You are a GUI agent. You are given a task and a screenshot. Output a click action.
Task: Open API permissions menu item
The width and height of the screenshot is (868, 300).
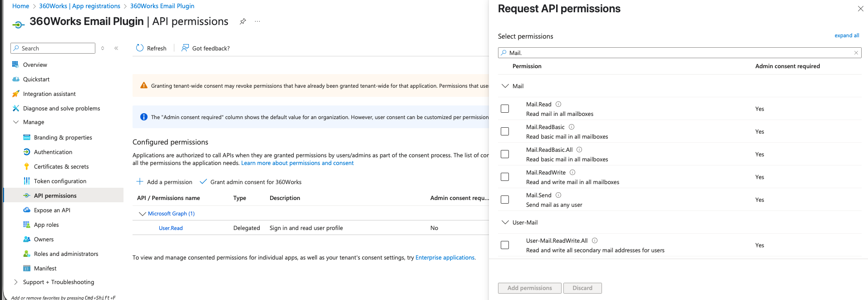[64, 195]
